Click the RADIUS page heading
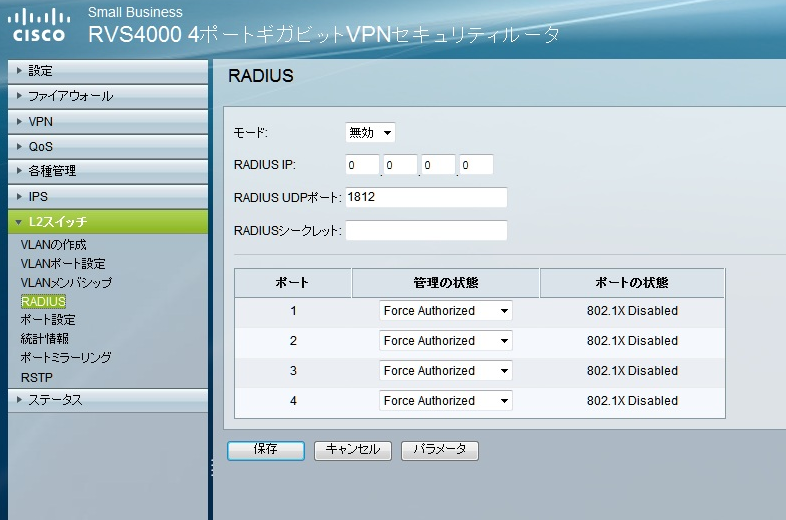 point(261,76)
